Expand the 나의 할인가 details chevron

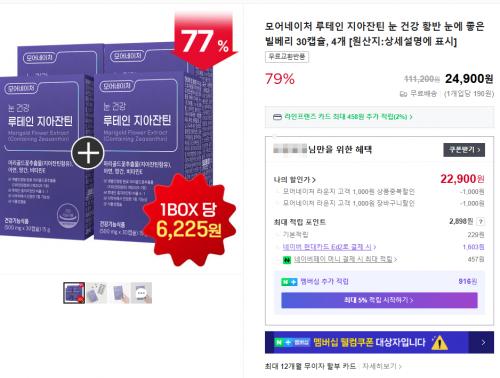pos(314,180)
